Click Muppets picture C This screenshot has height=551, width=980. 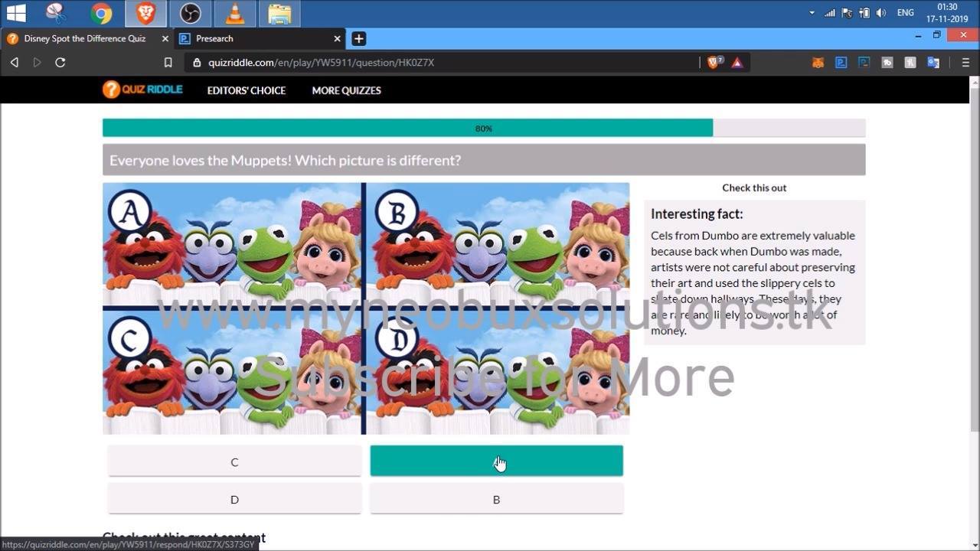coord(232,372)
